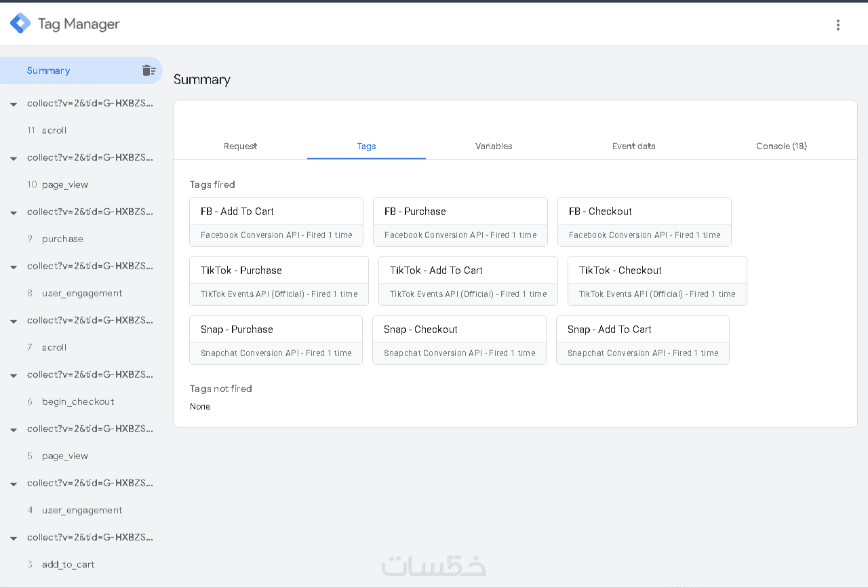This screenshot has height=588, width=868.
Task: Switch to the Request tab
Action: click(241, 146)
